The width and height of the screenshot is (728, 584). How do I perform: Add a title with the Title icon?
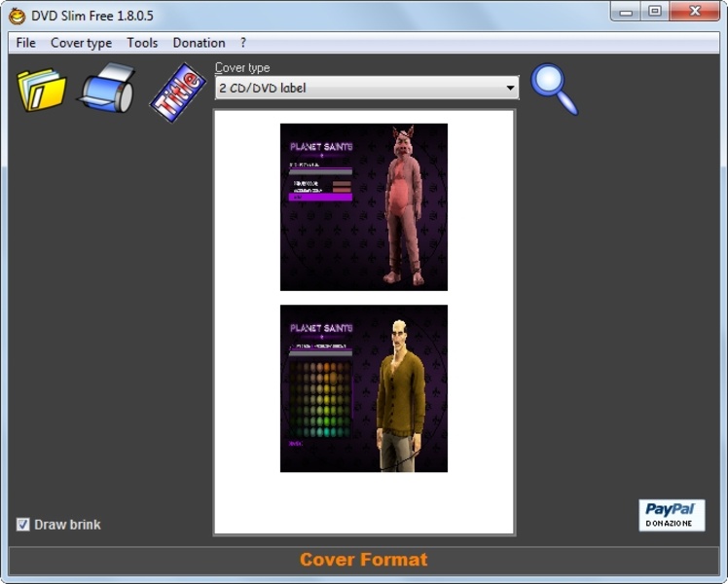pyautogui.click(x=178, y=92)
